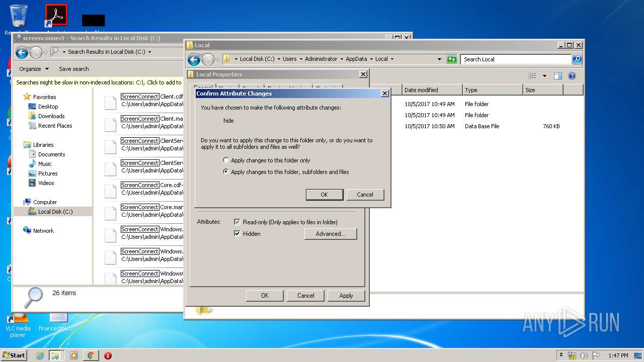Click Users breadcrumb in address bar

289,59
